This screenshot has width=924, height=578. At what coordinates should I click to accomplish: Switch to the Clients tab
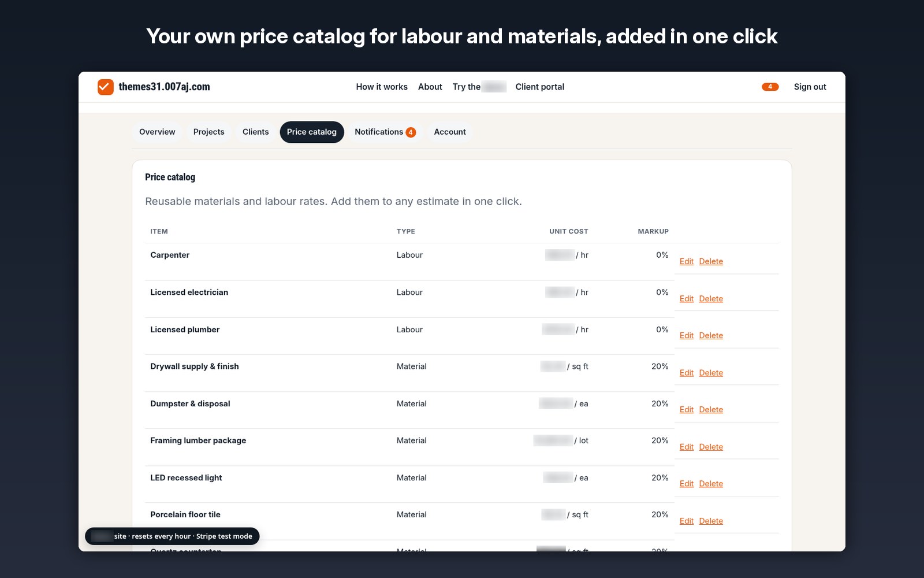pos(256,132)
